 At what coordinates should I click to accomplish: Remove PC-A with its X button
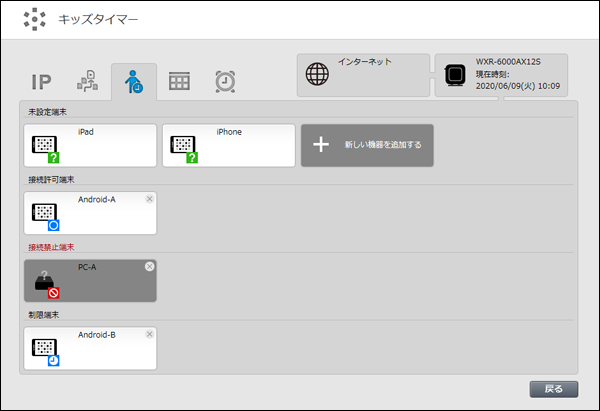click(150, 266)
